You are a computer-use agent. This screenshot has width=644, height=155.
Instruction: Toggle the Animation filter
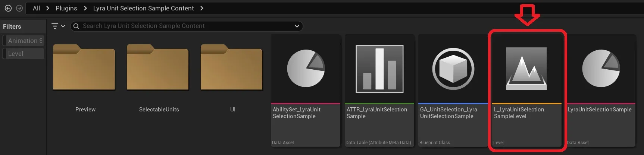(x=23, y=41)
